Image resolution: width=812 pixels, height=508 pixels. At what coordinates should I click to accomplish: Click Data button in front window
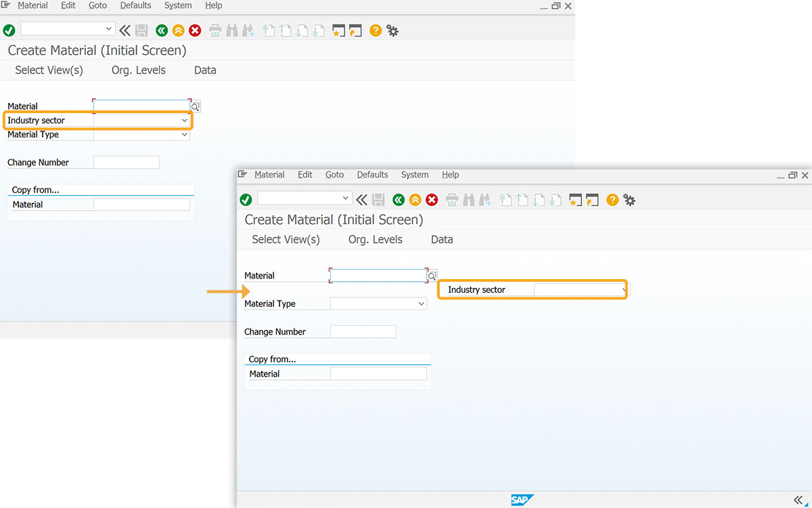pyautogui.click(x=442, y=240)
